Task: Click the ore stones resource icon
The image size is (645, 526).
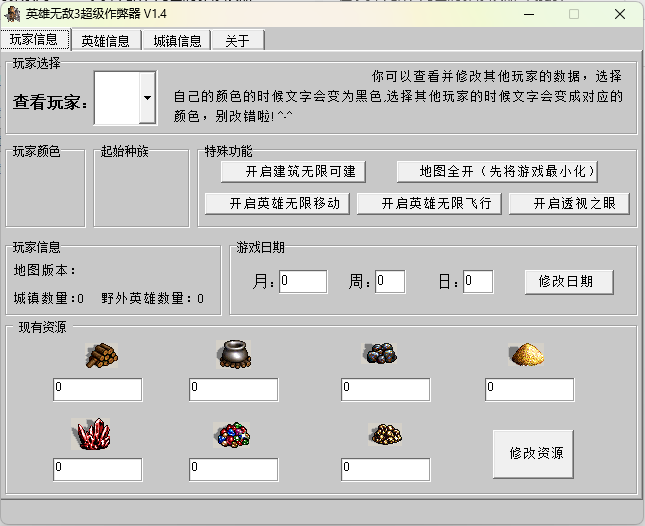Action: tap(381, 353)
